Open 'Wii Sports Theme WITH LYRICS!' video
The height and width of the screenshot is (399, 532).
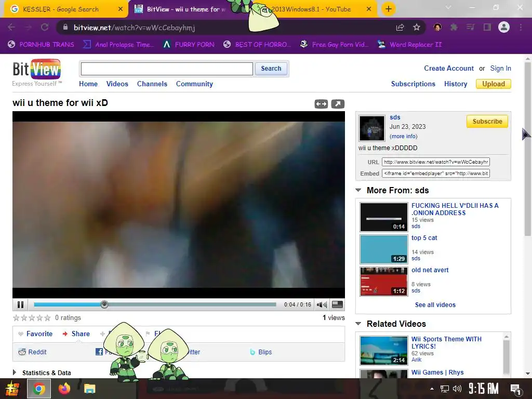[x=446, y=343]
